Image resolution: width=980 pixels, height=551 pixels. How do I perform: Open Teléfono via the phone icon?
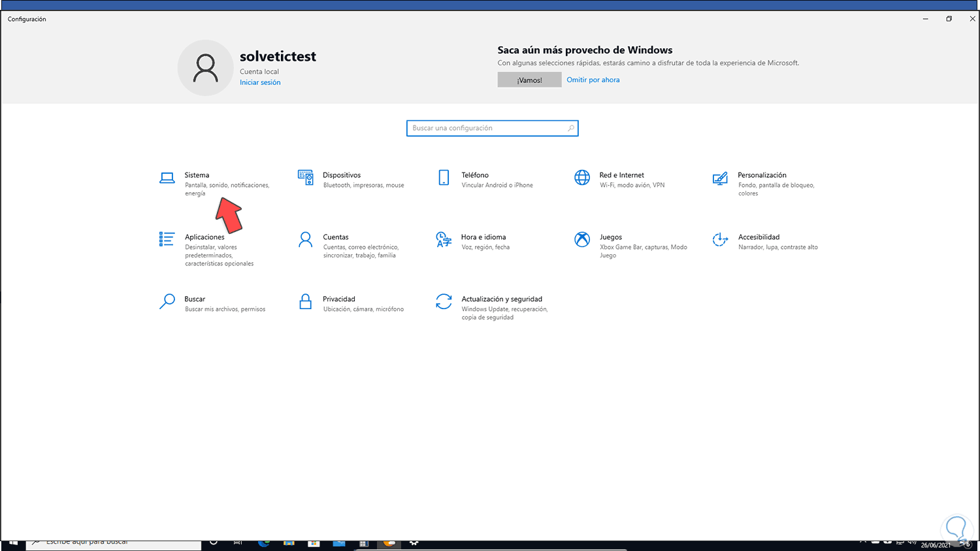(444, 178)
